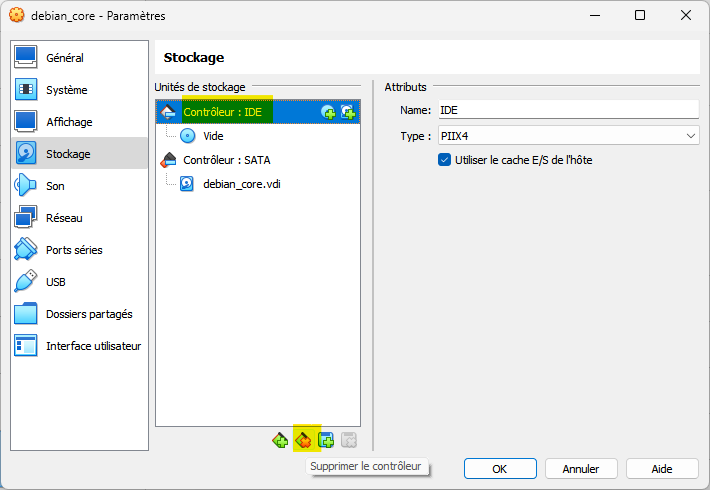710x490 pixels.
Task: Click Supprimer le contrôleur icon
Action: pyautogui.click(x=303, y=440)
